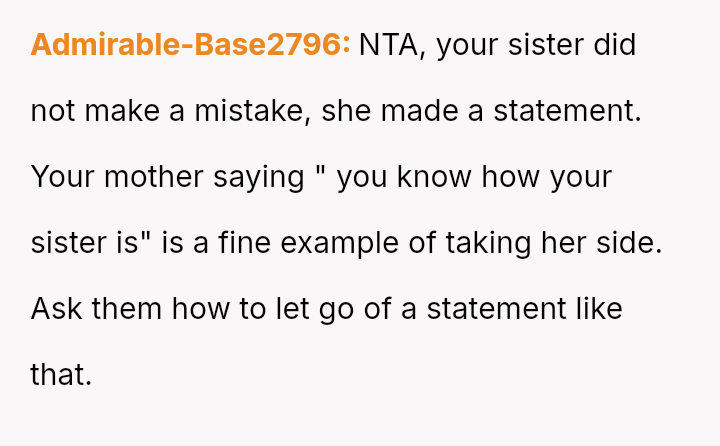
Task: Click the words "statement like" on the fifth line
Action: click(x=524, y=308)
